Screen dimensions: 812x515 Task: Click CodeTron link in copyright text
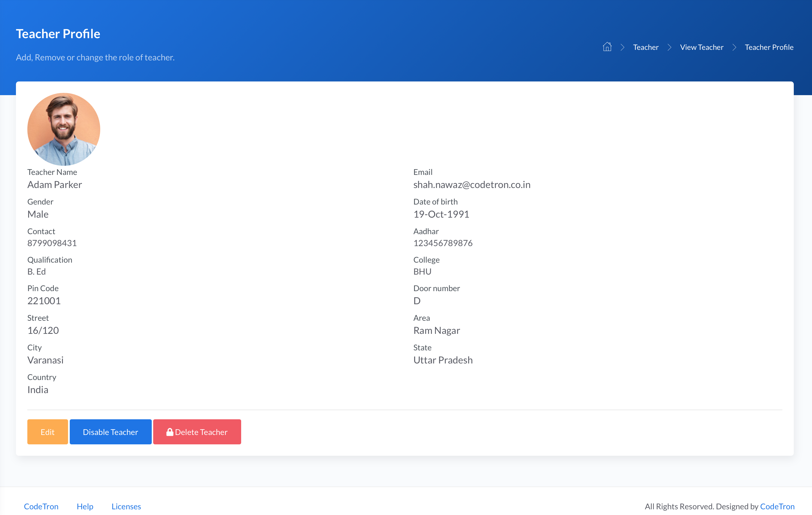tap(777, 506)
